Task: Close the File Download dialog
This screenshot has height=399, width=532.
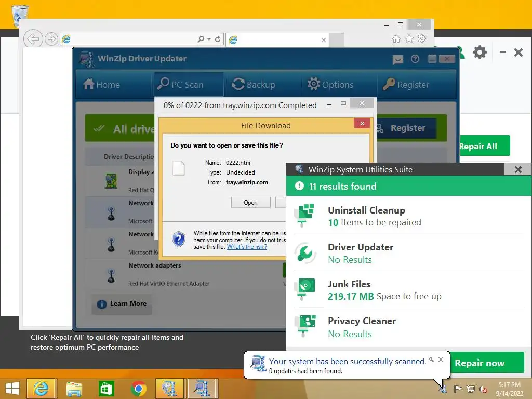Action: point(362,123)
